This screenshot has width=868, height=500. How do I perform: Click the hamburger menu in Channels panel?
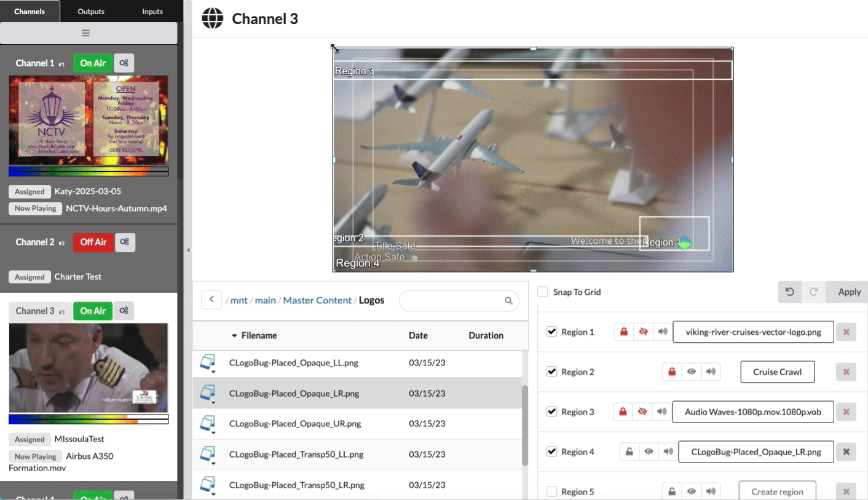pyautogui.click(x=86, y=33)
